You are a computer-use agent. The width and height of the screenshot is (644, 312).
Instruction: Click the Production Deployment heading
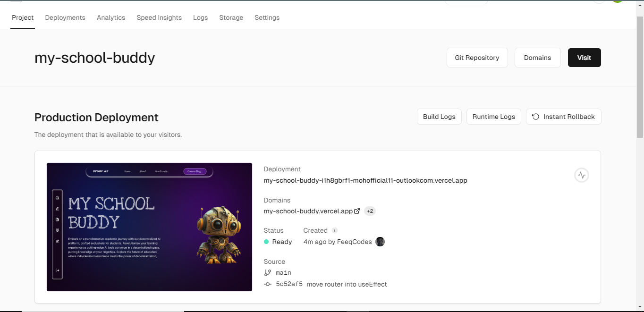(96, 117)
